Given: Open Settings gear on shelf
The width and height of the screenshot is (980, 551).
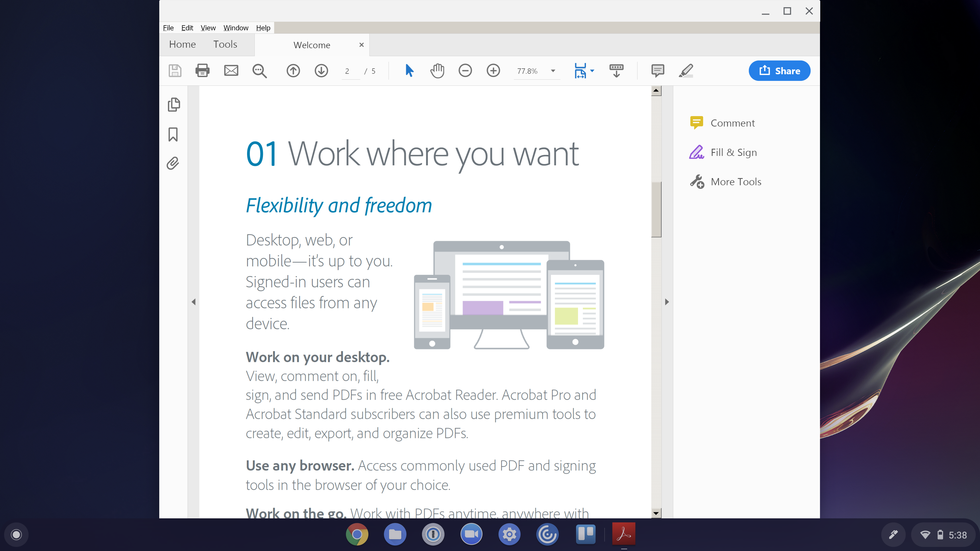Looking at the screenshot, I should [509, 534].
